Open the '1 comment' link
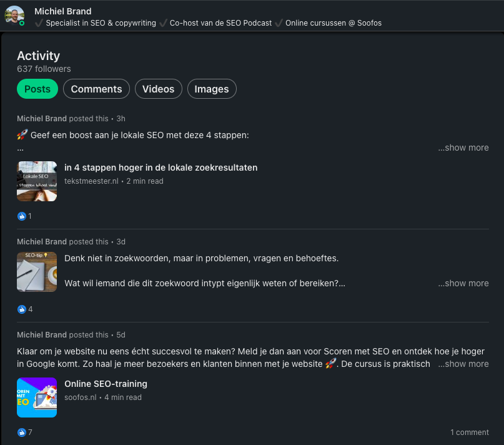Screen dimensions: 504x445 pyautogui.click(x=469, y=432)
